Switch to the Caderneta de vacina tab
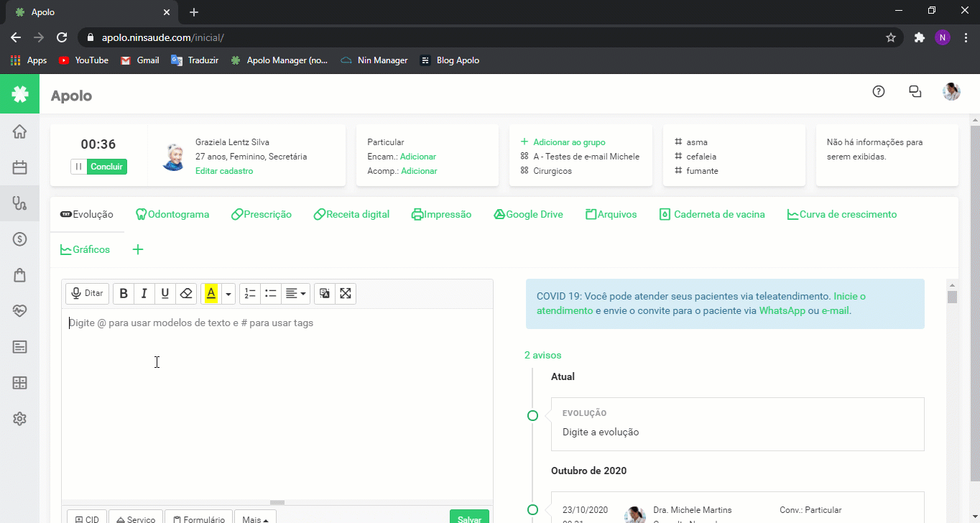This screenshot has height=523, width=980. 712,214
